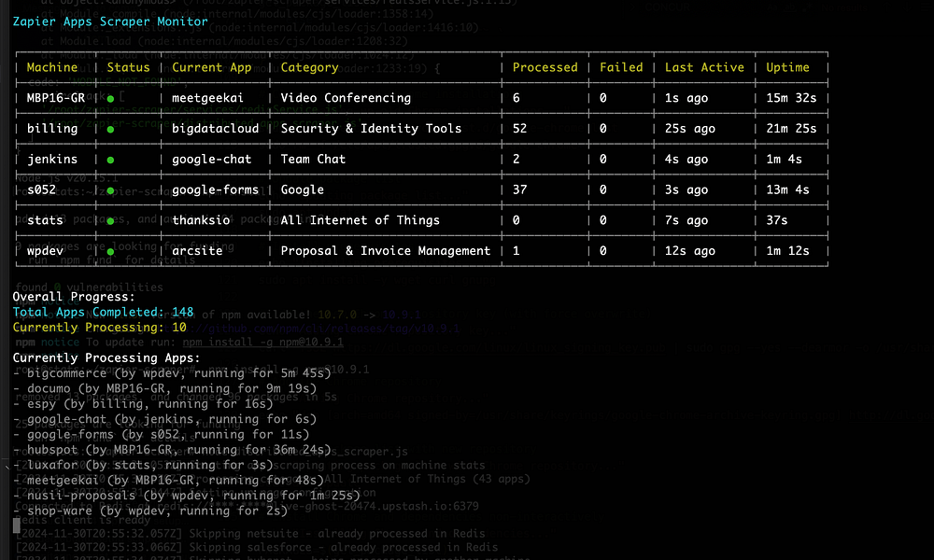Click the 'Failed' column header
934x560 pixels.
coord(621,67)
